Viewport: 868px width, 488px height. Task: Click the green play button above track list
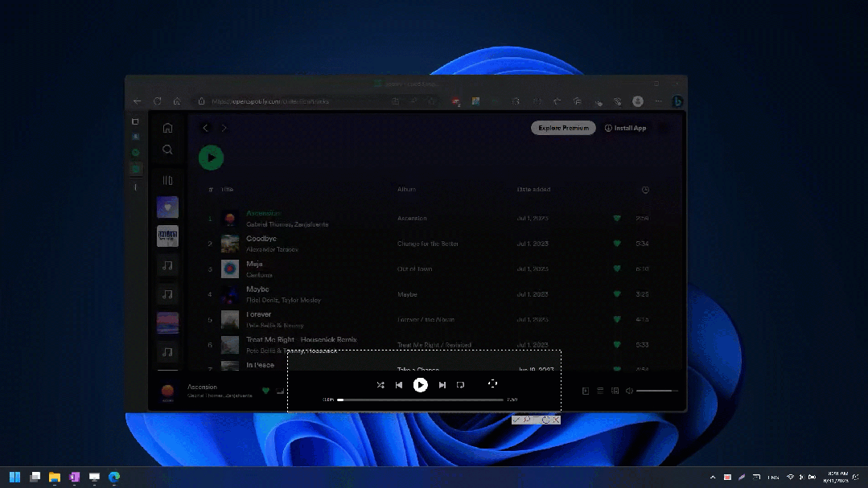pos(211,158)
